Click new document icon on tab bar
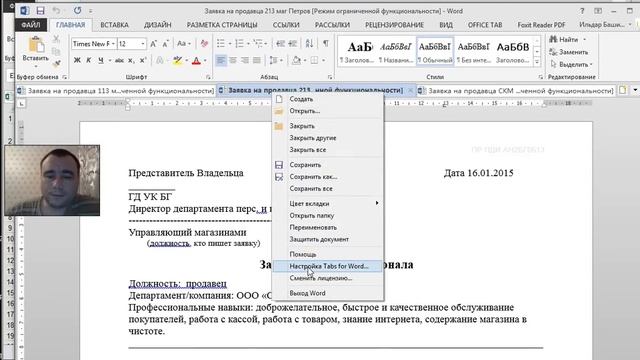The width and height of the screenshot is (640, 360). pyautogui.click(x=623, y=90)
